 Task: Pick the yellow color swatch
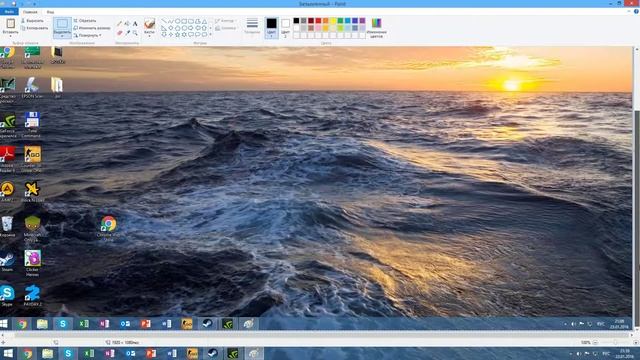click(333, 20)
